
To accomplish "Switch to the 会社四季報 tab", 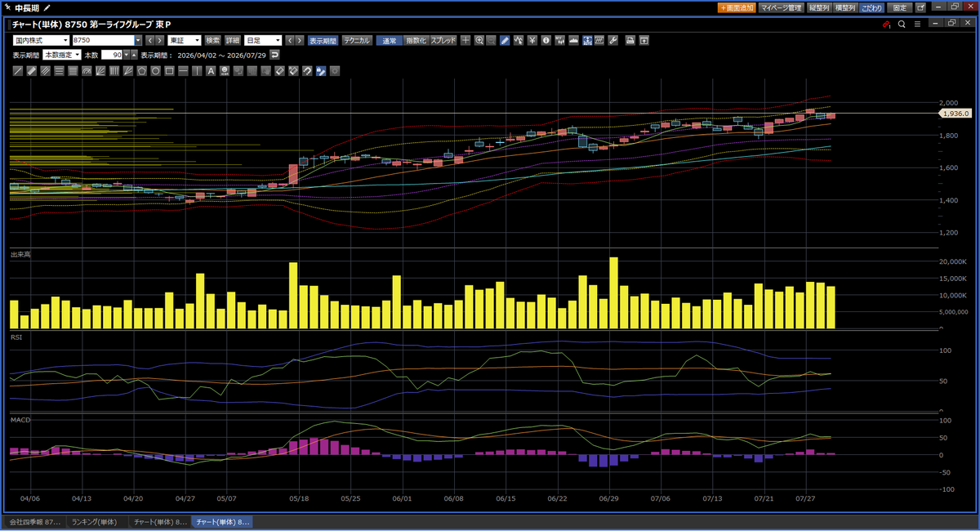I will (33, 521).
